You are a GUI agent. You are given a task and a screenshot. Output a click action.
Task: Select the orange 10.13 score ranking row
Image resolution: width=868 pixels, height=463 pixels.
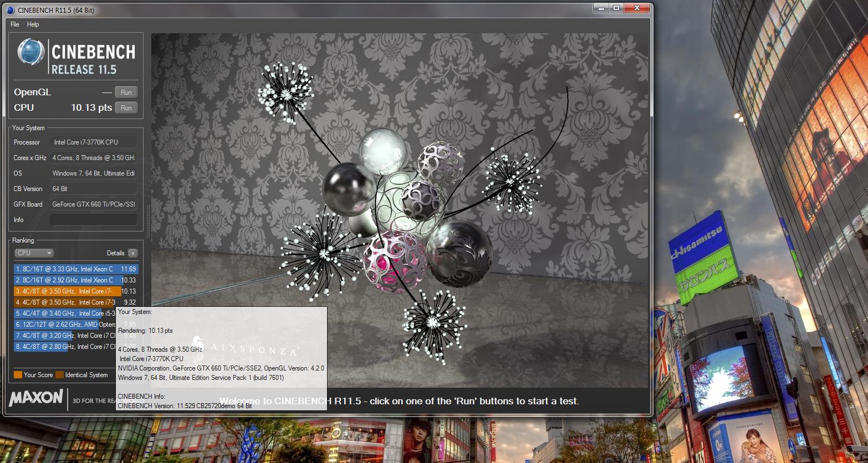pyautogui.click(x=76, y=291)
